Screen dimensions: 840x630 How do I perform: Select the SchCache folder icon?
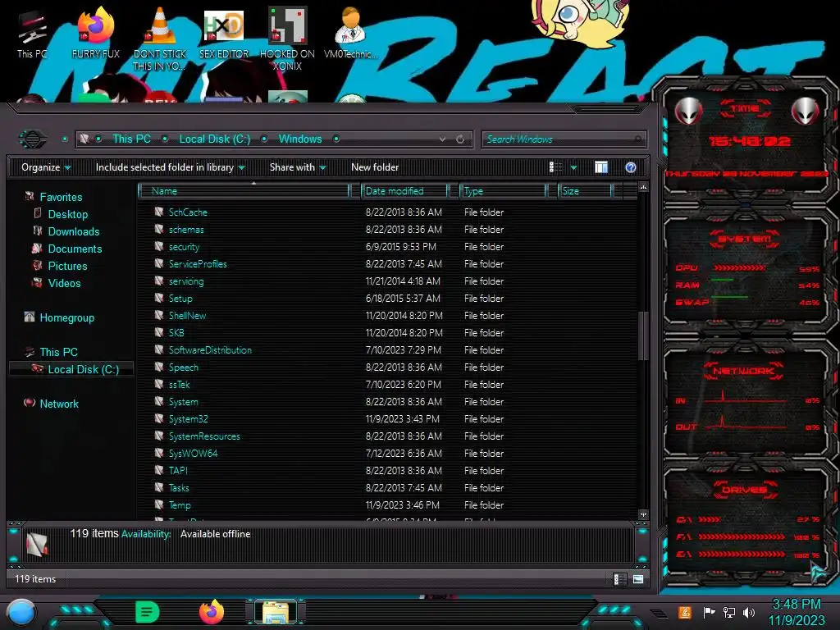click(x=159, y=212)
